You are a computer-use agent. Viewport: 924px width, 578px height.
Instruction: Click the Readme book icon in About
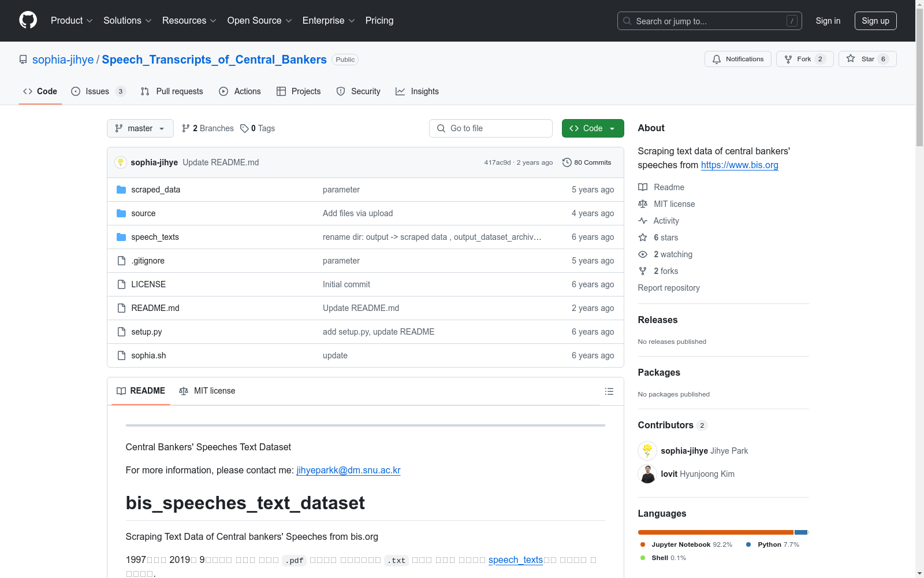[643, 187]
